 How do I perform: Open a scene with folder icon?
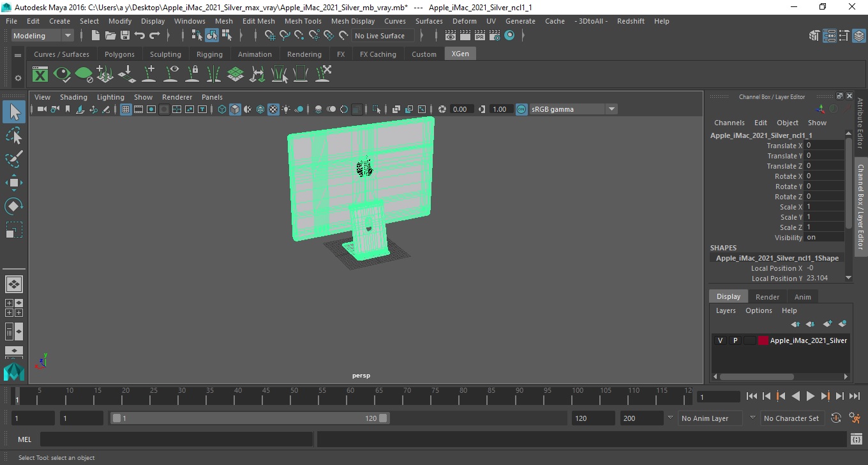tap(110, 36)
